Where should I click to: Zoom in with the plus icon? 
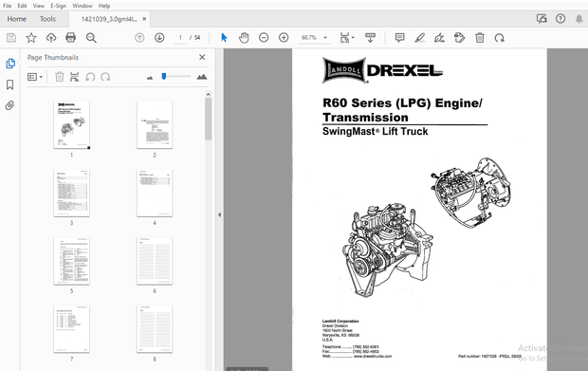click(284, 38)
